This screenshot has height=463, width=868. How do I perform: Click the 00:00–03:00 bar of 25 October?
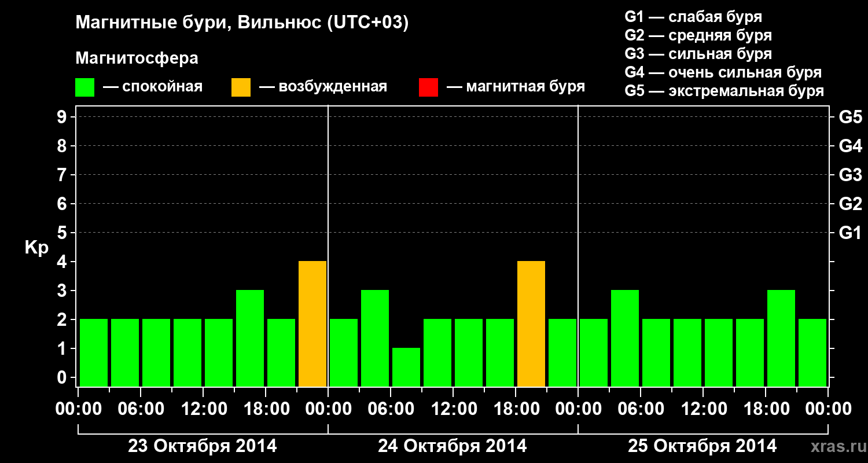[594, 353]
